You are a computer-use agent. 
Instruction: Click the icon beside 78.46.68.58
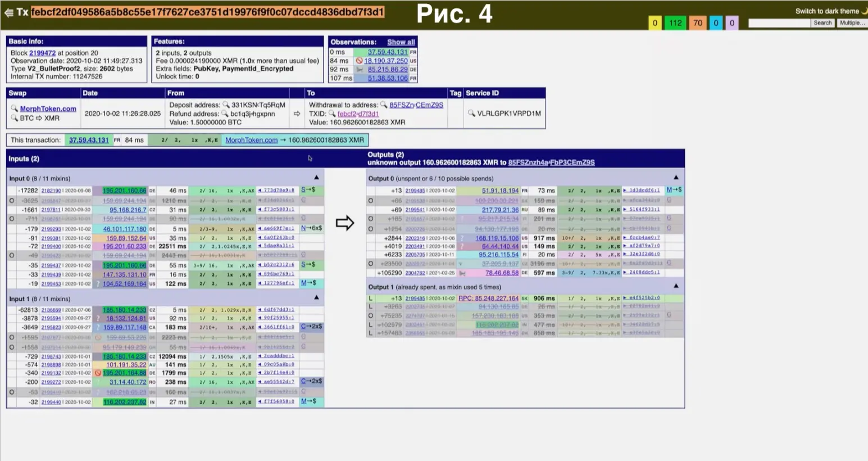click(462, 273)
